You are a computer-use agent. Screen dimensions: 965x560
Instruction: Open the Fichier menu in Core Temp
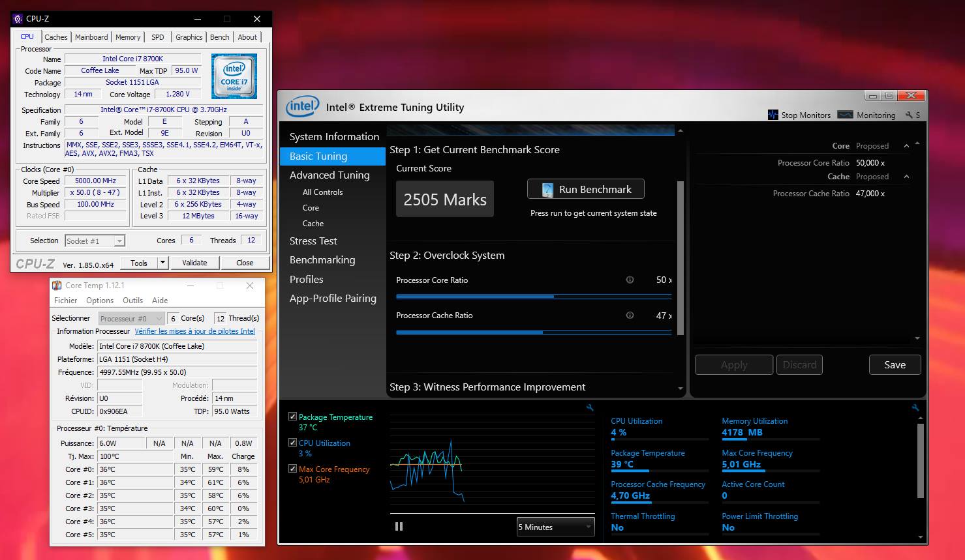tap(66, 301)
